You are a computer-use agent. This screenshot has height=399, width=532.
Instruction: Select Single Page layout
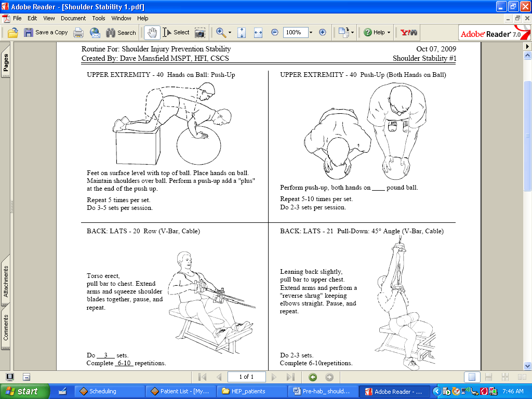472,377
